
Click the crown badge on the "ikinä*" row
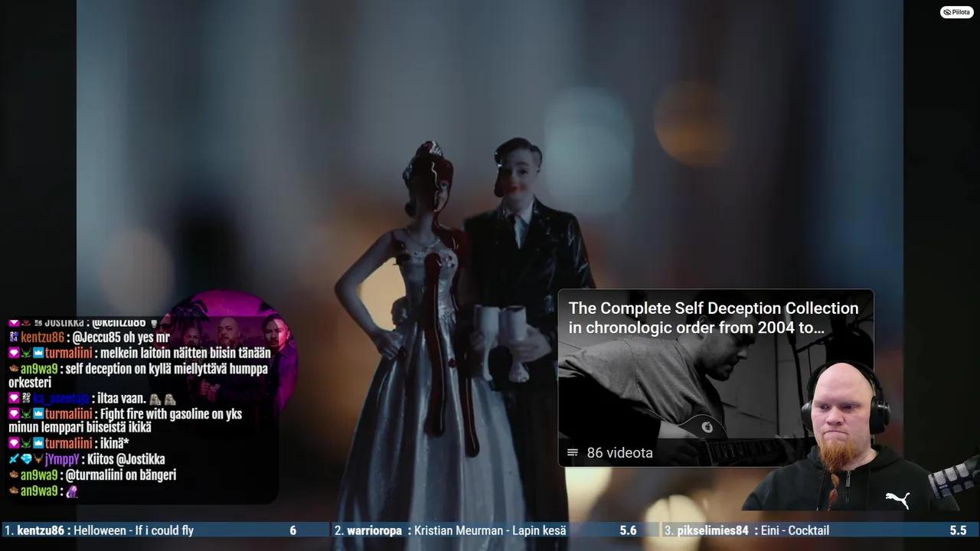pos(38,444)
